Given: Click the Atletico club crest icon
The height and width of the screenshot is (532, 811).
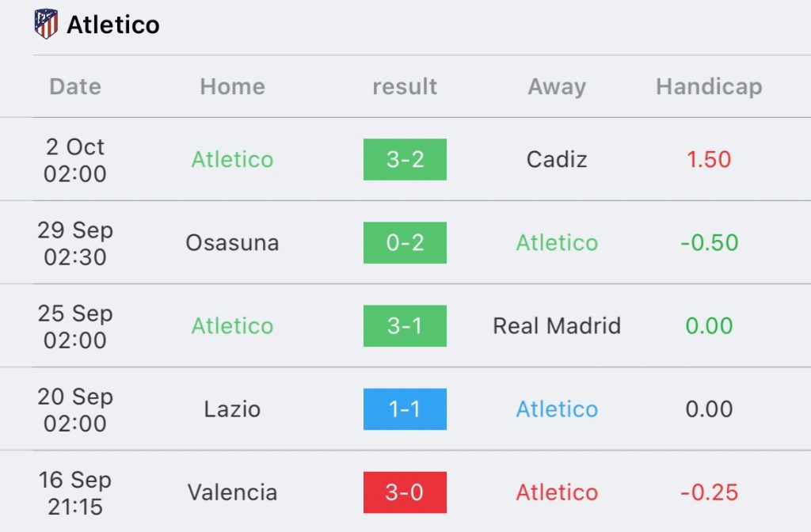Looking at the screenshot, I should (x=47, y=25).
